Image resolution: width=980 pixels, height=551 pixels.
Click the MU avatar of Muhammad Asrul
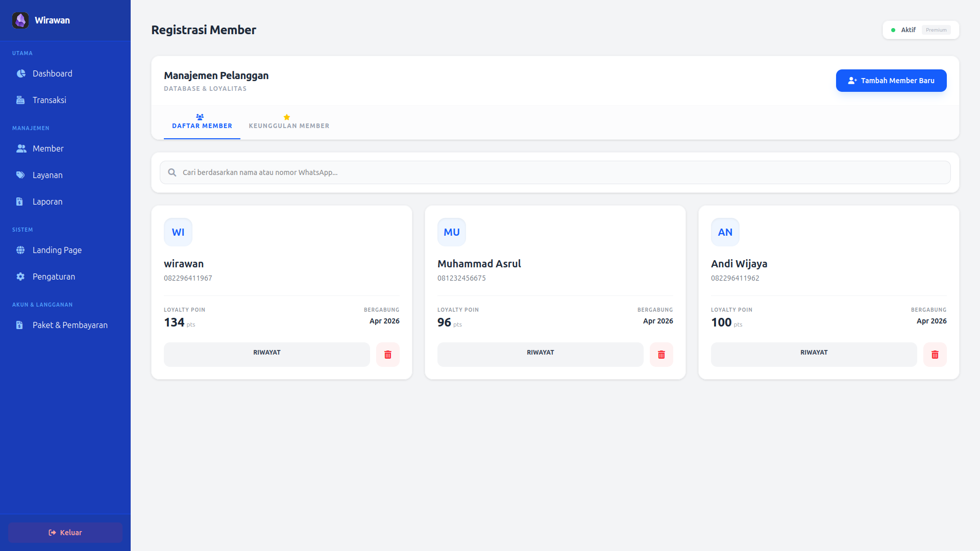click(x=451, y=232)
